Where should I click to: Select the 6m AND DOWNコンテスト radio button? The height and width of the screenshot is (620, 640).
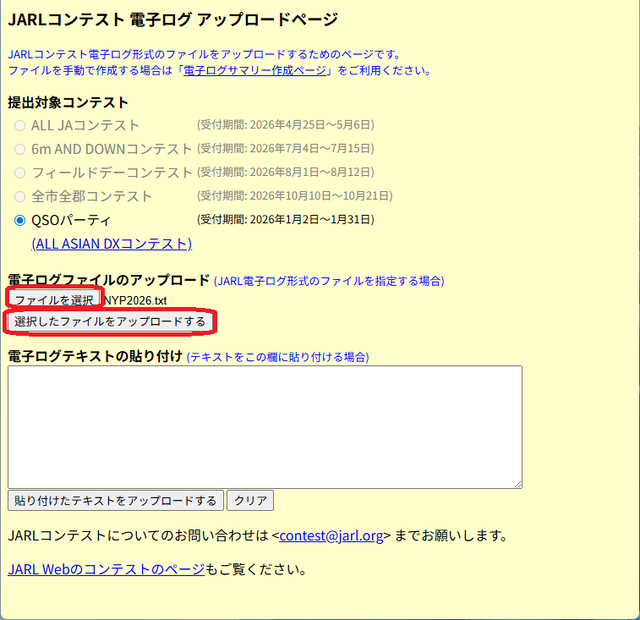click(20, 149)
